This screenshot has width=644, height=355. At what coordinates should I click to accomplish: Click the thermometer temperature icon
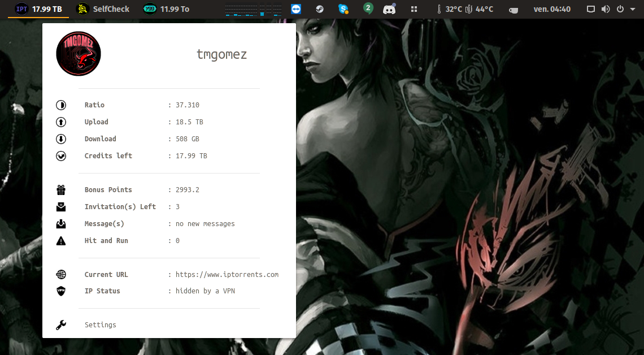click(x=438, y=9)
